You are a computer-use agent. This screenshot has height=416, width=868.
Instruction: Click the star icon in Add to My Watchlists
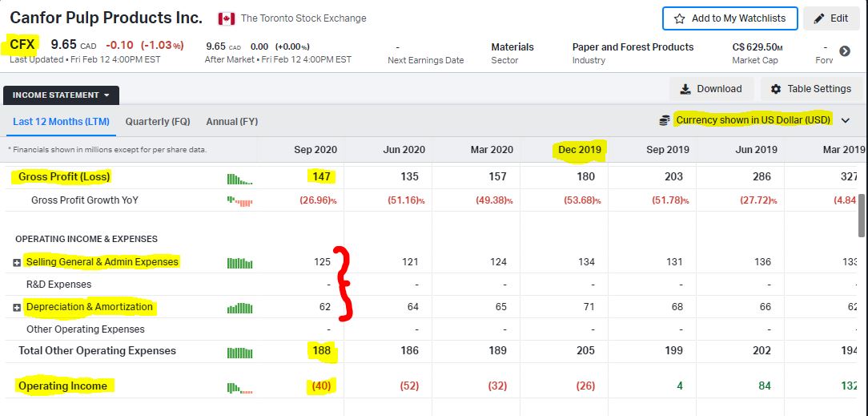click(x=680, y=18)
